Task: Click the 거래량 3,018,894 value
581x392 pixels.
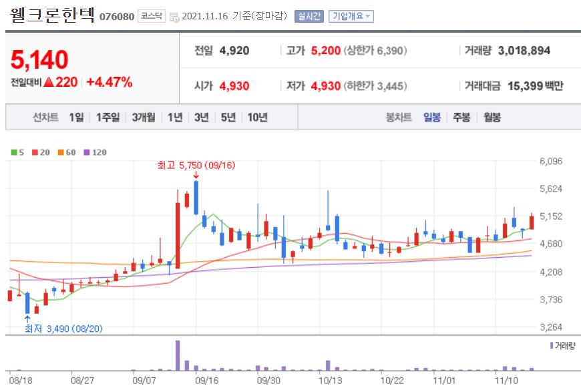Action: click(x=524, y=51)
